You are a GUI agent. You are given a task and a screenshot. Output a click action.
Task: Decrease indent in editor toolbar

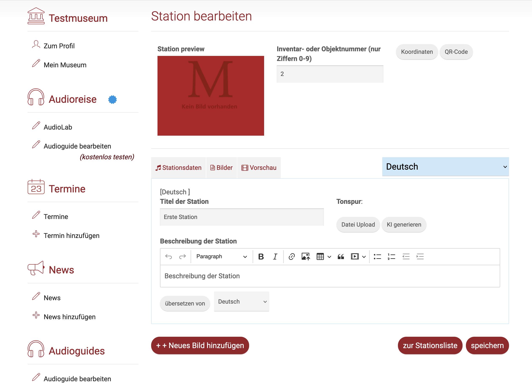tap(406, 257)
